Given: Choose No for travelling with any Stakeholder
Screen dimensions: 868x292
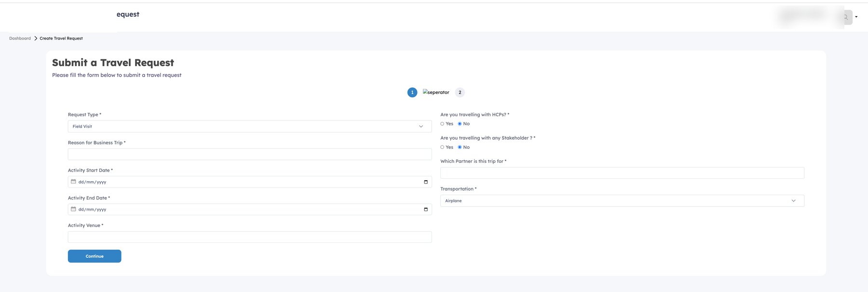Looking at the screenshot, I should 460,147.
